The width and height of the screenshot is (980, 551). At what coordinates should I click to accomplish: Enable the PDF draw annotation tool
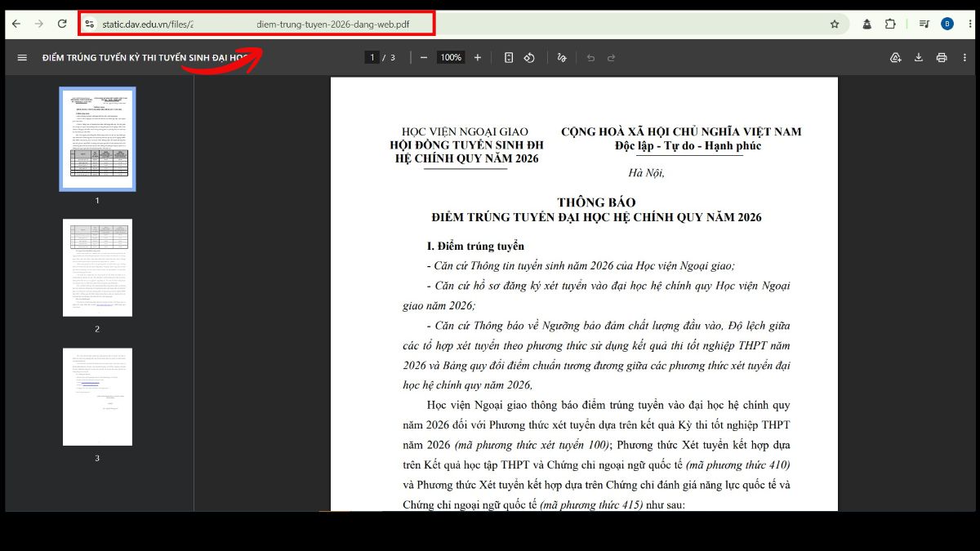(x=561, y=57)
